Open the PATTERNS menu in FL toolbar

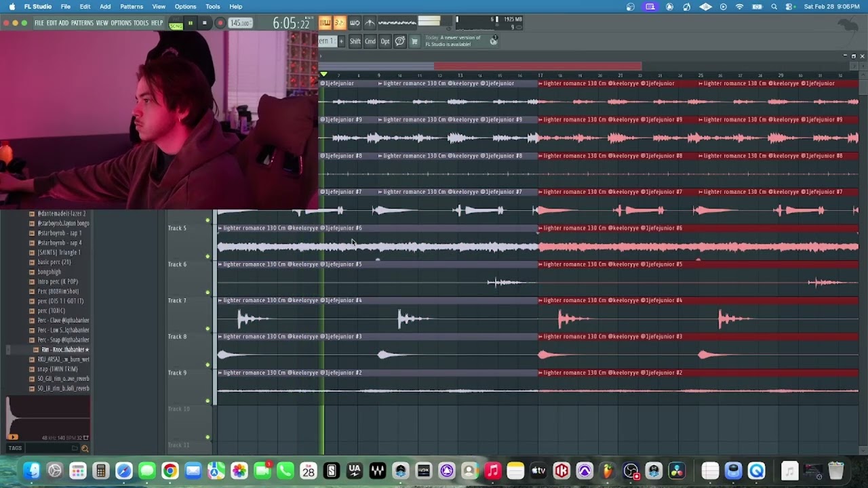pos(82,23)
